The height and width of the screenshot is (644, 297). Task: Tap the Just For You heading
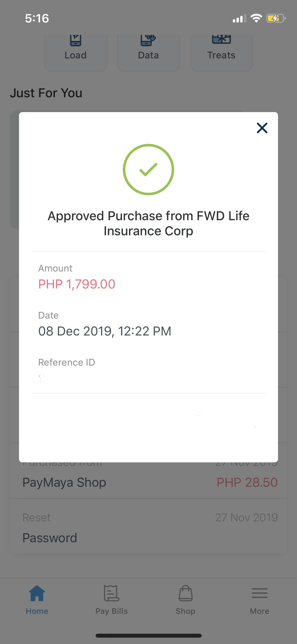click(46, 93)
